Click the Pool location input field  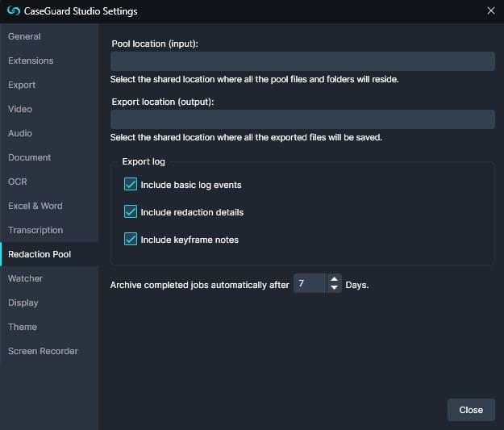coord(302,61)
